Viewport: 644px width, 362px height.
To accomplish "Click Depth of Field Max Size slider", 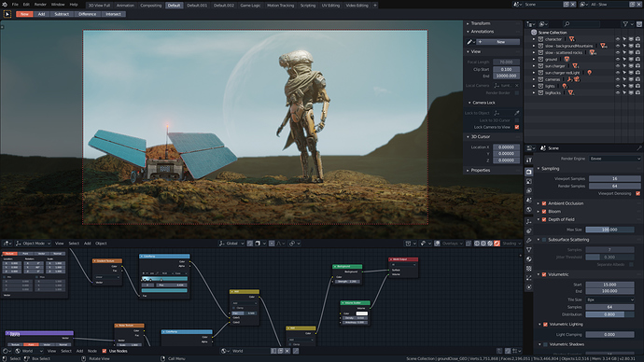I will 609,230.
